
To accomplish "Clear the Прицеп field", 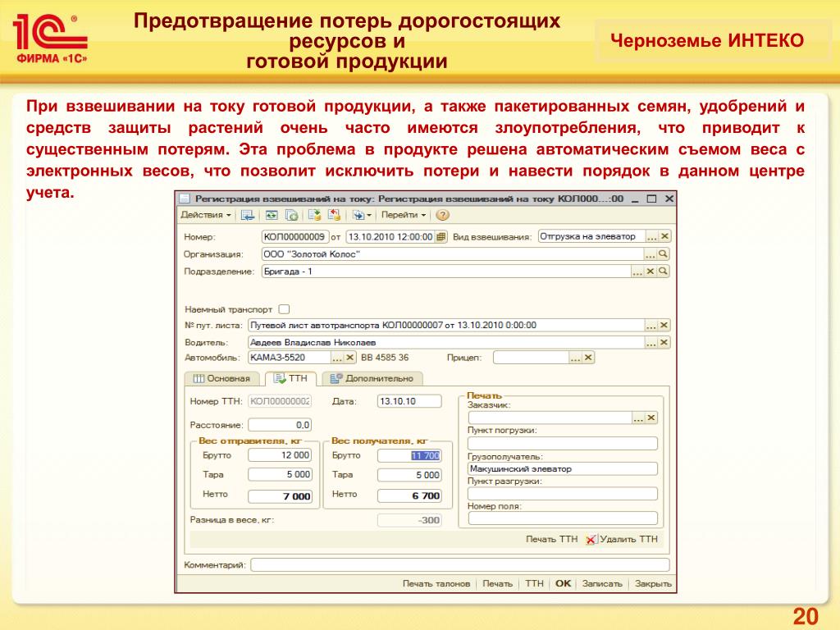I will (x=588, y=358).
